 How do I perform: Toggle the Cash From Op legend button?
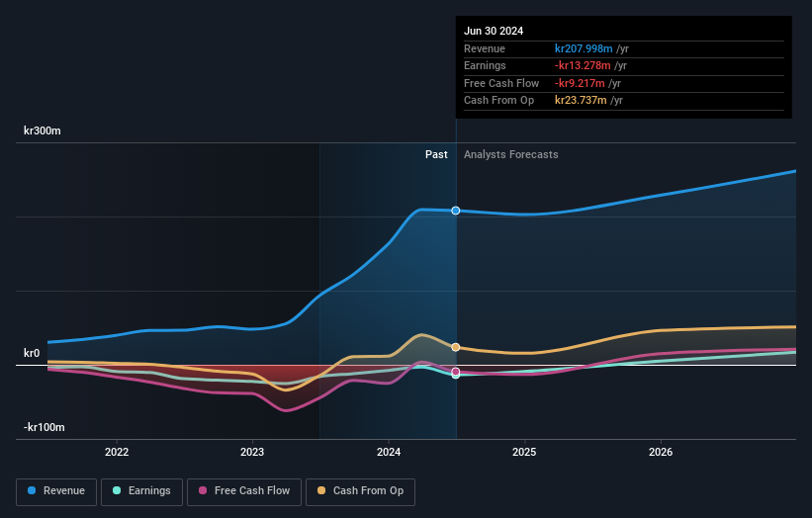point(360,491)
